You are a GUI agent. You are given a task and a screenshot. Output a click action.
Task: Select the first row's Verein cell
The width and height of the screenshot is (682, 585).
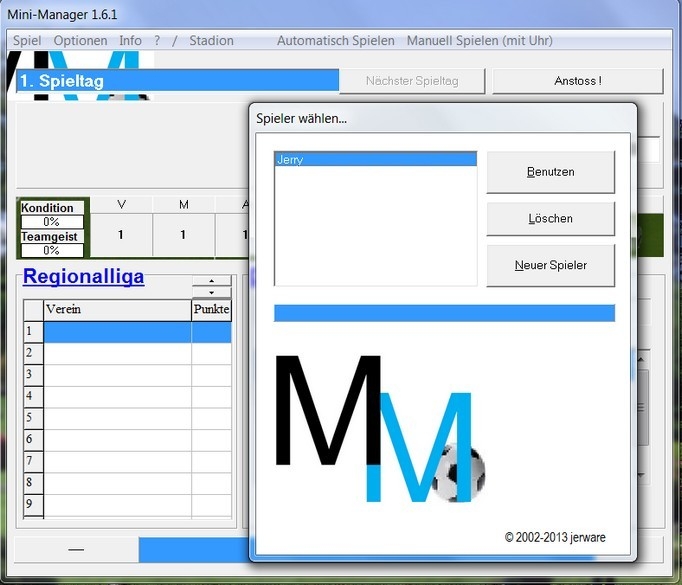[x=117, y=332]
